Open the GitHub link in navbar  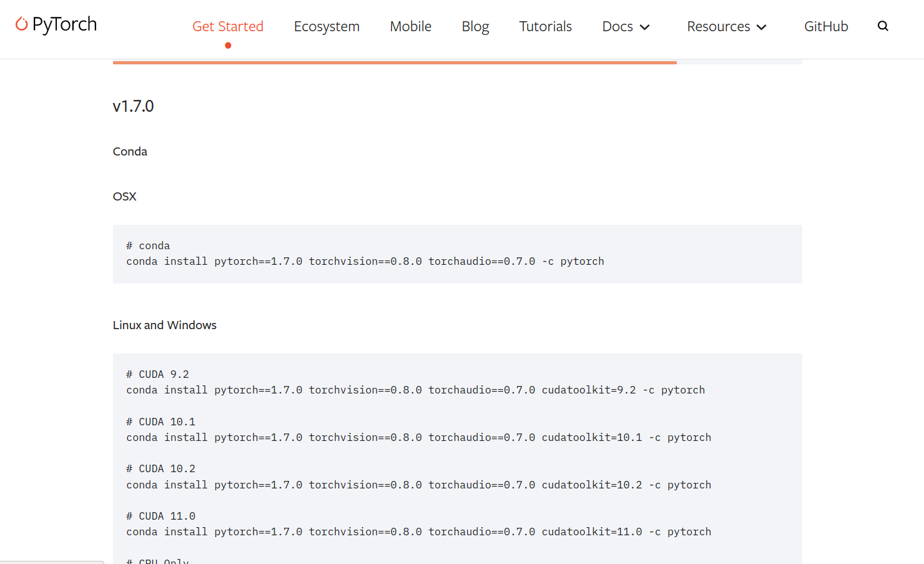pyautogui.click(x=826, y=26)
